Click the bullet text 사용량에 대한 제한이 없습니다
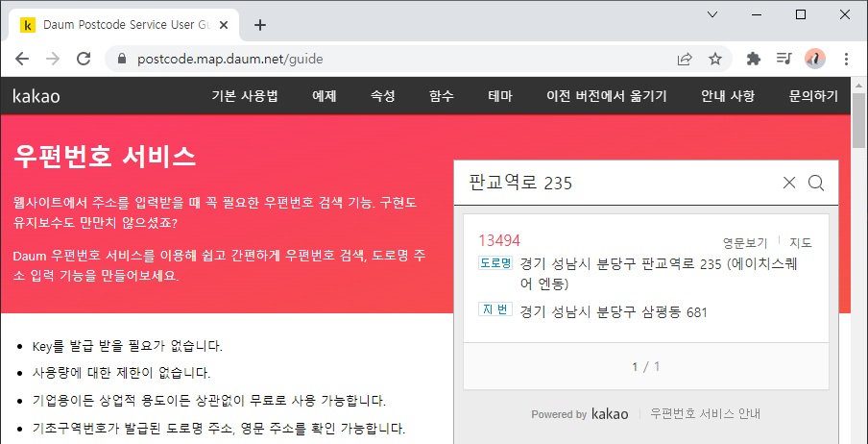 coord(122,373)
